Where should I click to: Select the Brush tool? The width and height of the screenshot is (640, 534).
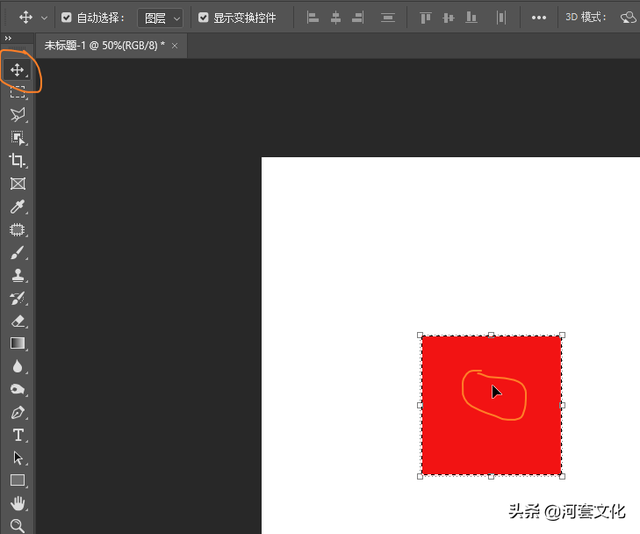(x=18, y=253)
